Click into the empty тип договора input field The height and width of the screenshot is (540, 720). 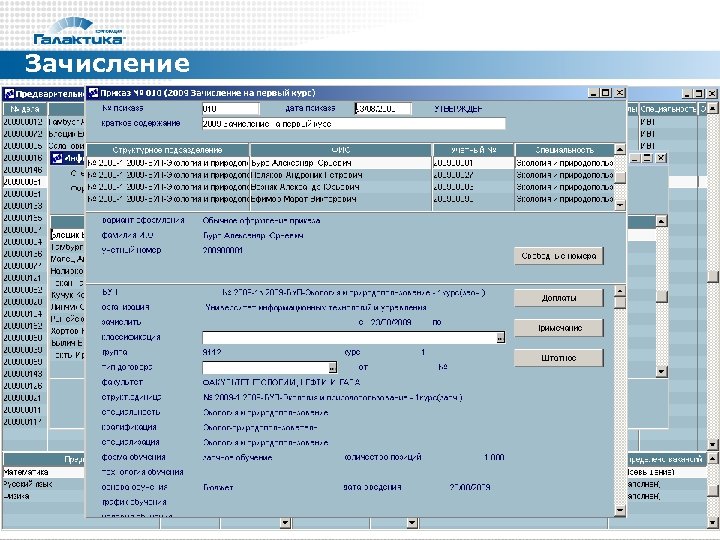[265, 367]
